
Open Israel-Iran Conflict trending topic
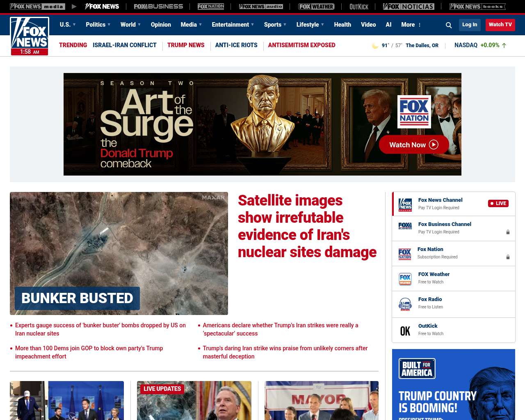point(125,45)
